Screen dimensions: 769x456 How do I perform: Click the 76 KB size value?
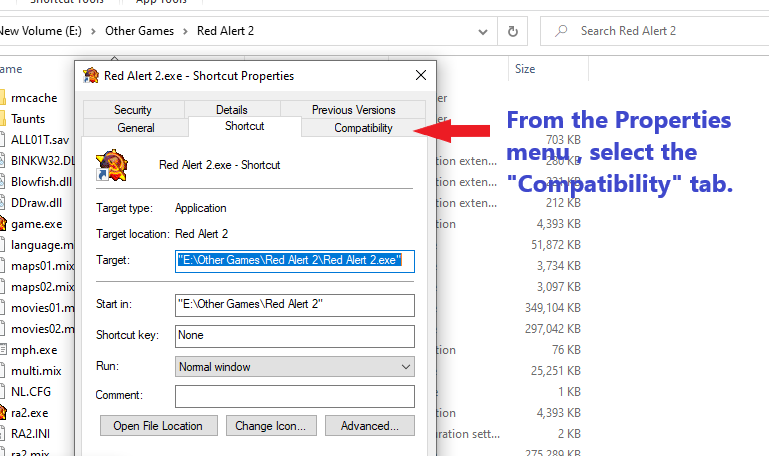coord(566,350)
